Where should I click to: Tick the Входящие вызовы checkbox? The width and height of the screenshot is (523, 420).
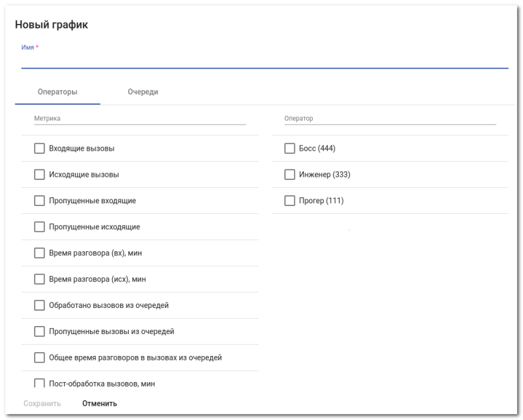pos(39,149)
